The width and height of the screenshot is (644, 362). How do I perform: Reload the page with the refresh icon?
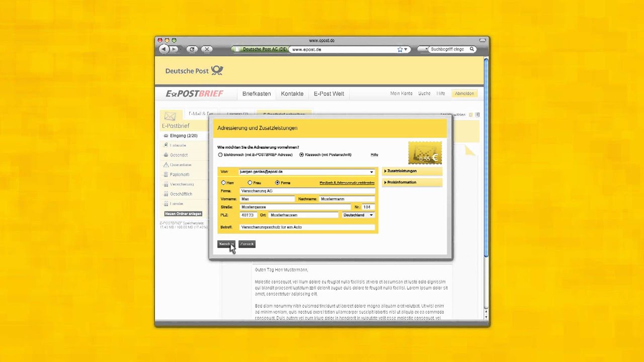coord(192,49)
